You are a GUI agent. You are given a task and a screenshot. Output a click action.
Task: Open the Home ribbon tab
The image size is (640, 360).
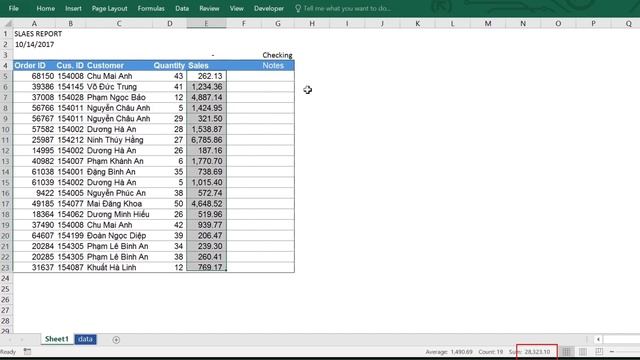[46, 8]
